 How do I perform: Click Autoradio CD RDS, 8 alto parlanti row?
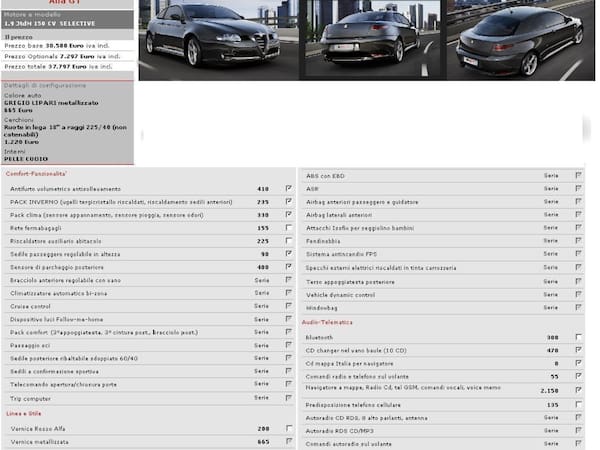tap(443, 418)
